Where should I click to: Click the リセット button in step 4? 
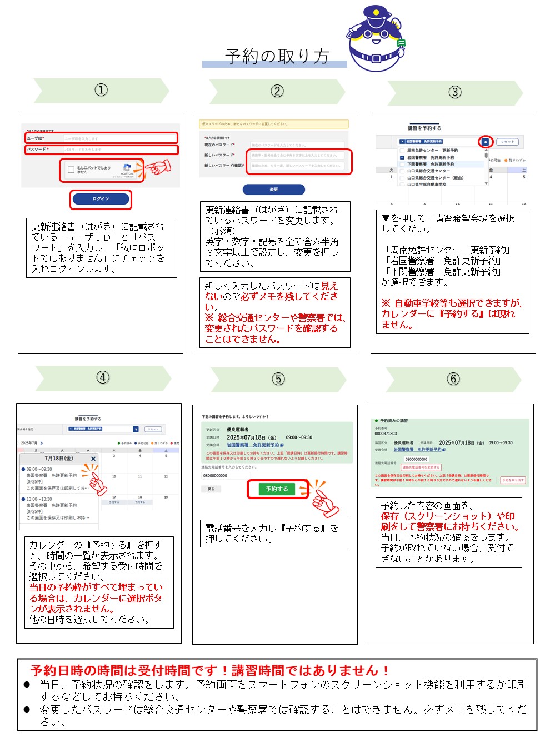click(153, 429)
